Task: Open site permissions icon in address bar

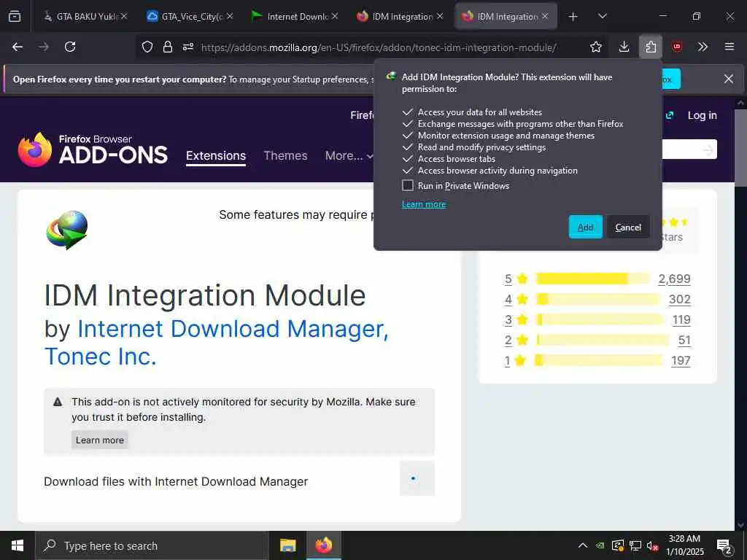Action: click(188, 47)
